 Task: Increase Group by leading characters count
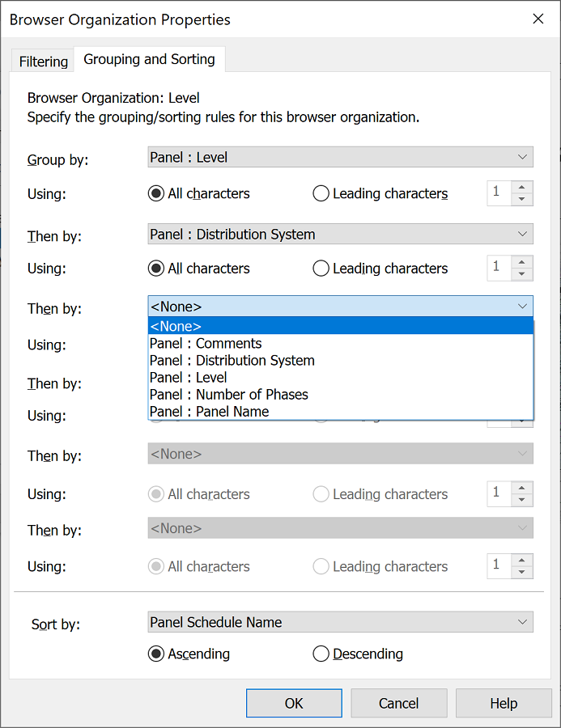522,187
